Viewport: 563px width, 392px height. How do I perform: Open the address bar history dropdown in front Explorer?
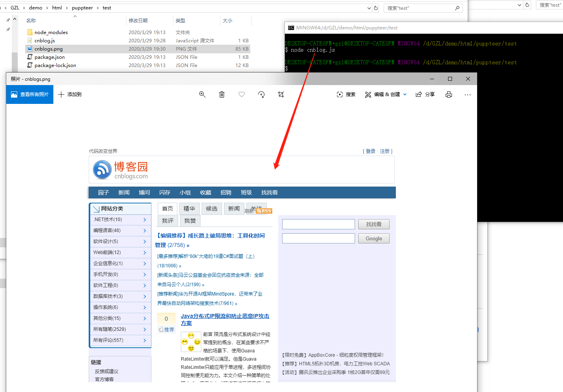tap(369, 8)
